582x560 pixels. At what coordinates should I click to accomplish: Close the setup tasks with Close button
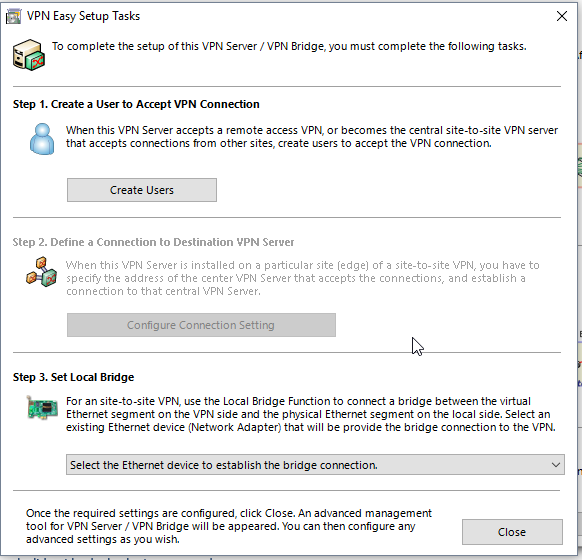512,532
